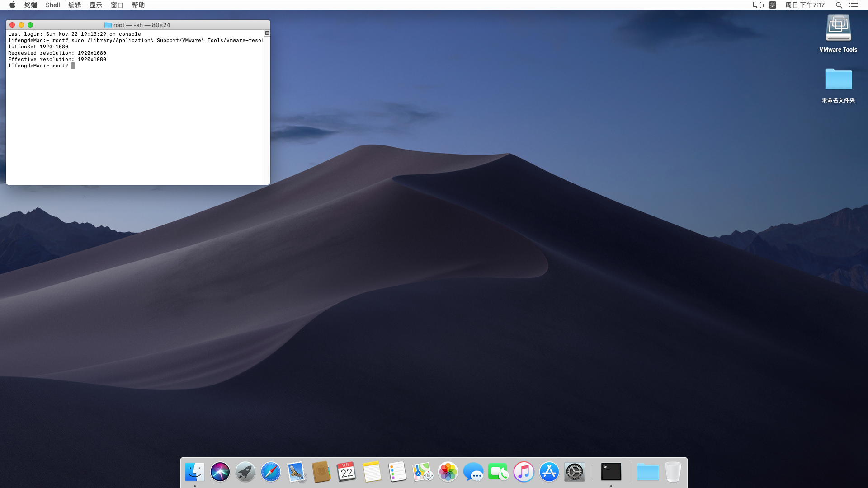Viewport: 868px width, 488px height.
Task: Select VMware Tools disk on desktop
Action: point(838,29)
